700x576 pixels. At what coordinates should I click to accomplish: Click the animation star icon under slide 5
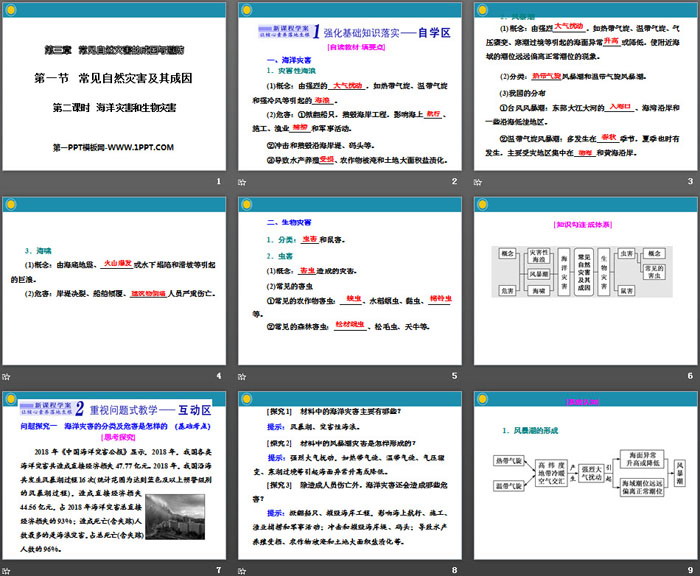click(x=244, y=374)
